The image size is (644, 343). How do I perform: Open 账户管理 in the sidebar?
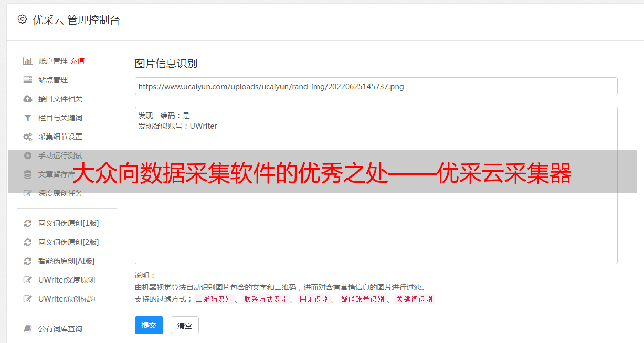coord(53,61)
